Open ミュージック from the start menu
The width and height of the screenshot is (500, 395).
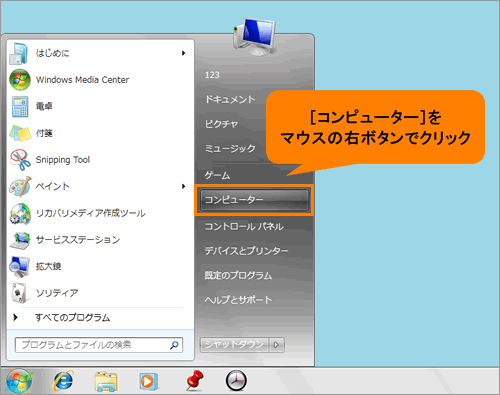pyautogui.click(x=230, y=148)
